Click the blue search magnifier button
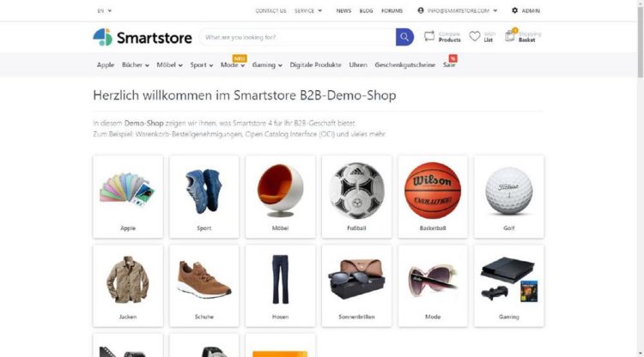The height and width of the screenshot is (357, 644). tap(404, 37)
